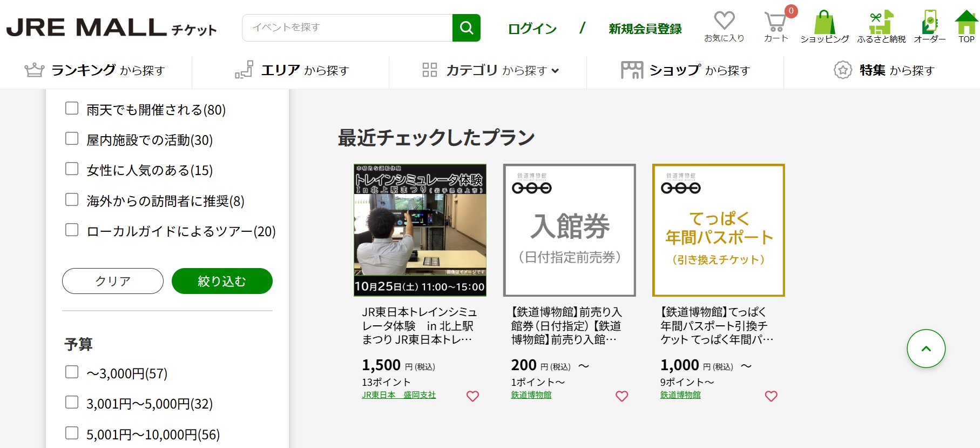This screenshot has width=980, height=448.
Task: Open the てっぱく年間パスポート thumbnail
Action: pyautogui.click(x=719, y=230)
